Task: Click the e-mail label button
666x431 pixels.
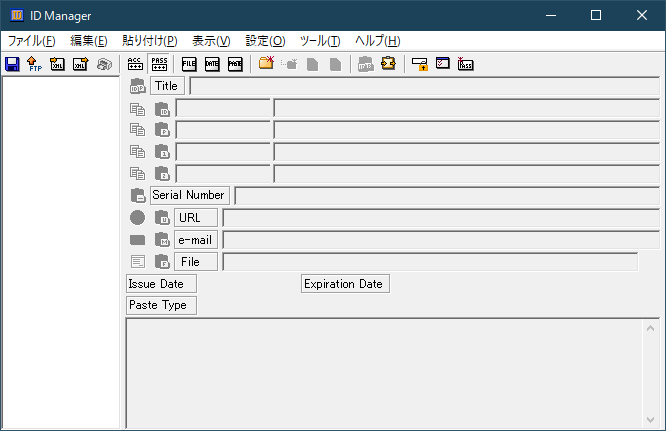Action: pyautogui.click(x=195, y=240)
